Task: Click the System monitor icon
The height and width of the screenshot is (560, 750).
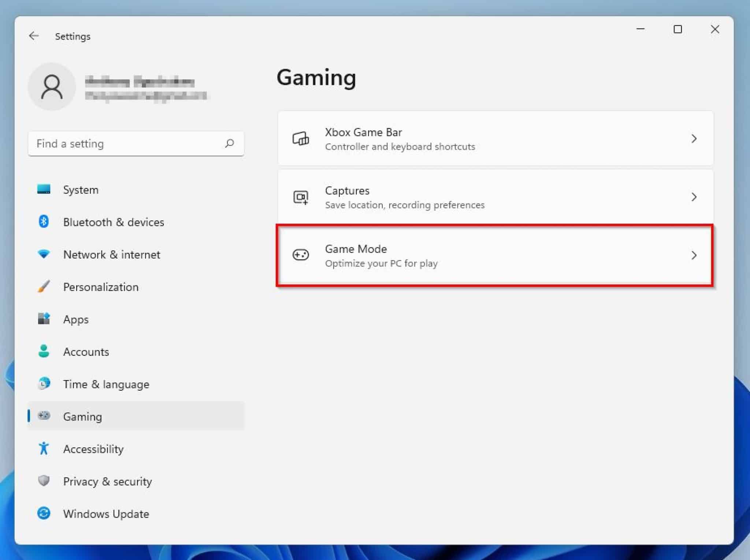Action: point(44,189)
